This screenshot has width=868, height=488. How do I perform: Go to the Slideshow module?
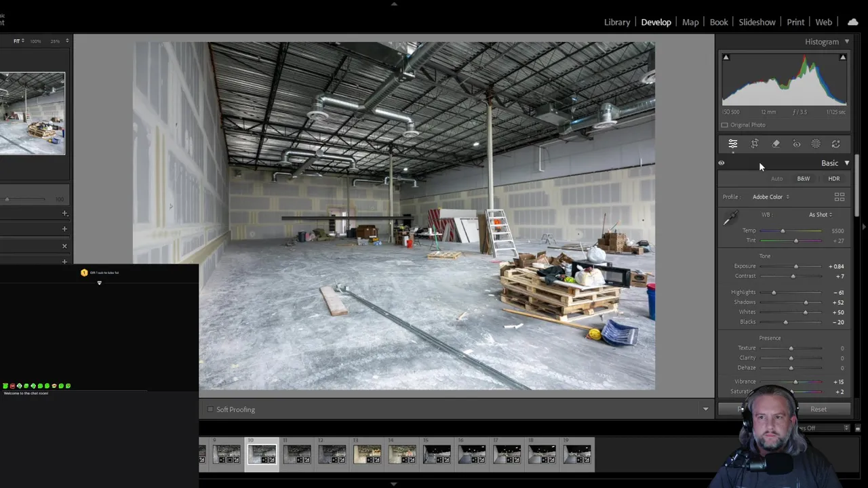(757, 22)
